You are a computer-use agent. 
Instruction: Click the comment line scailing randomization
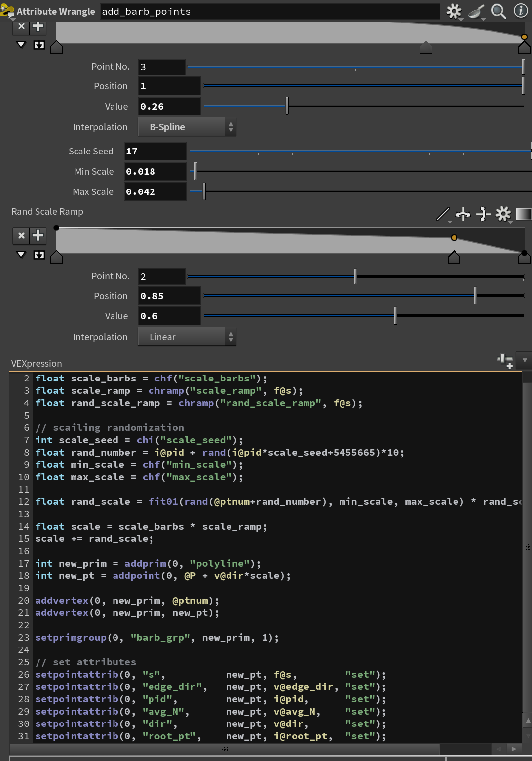pos(110,427)
